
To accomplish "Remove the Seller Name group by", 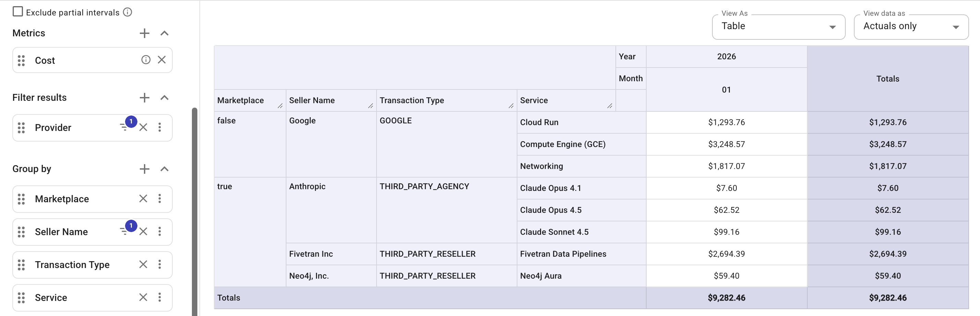I will (143, 231).
